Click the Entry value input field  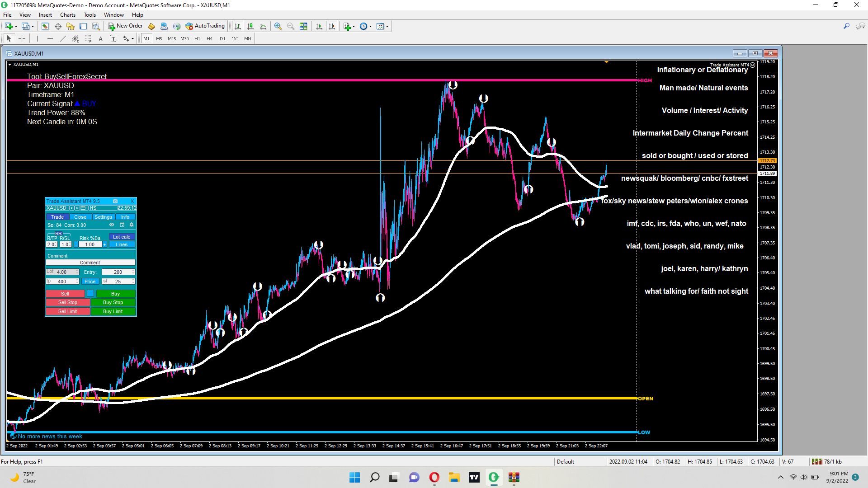[118, 272]
